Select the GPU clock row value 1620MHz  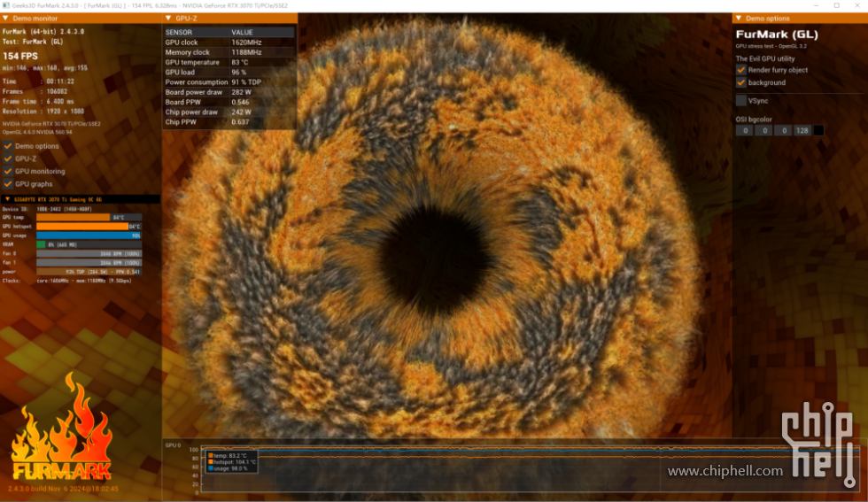(246, 42)
